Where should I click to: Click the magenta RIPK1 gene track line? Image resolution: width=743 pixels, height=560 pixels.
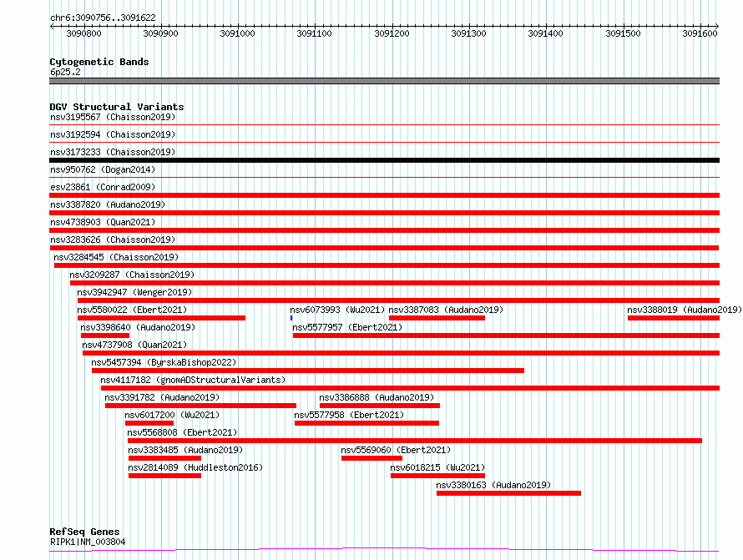pos(384,550)
